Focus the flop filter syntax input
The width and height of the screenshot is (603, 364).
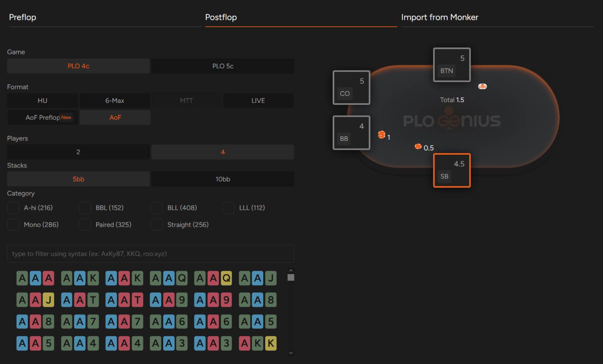[x=150, y=254]
